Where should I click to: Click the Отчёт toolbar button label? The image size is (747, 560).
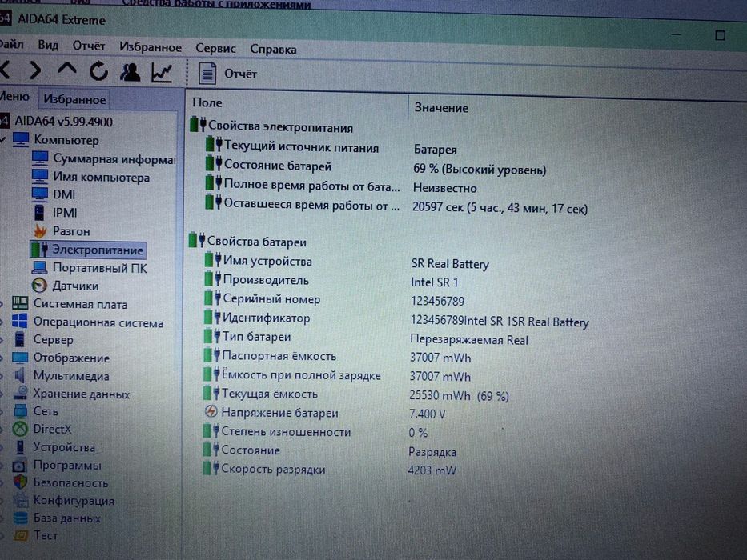click(x=240, y=74)
